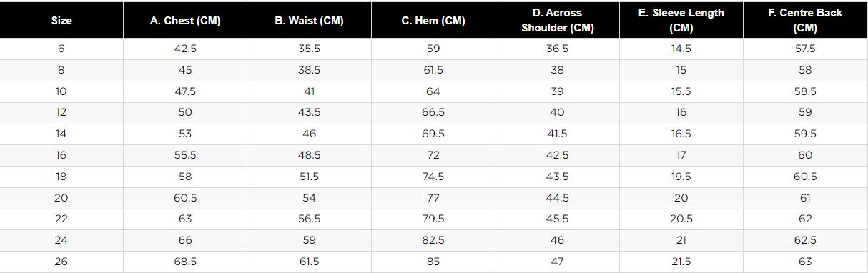Click the B. Waist (CM) header
868x273 pixels.
click(309, 21)
